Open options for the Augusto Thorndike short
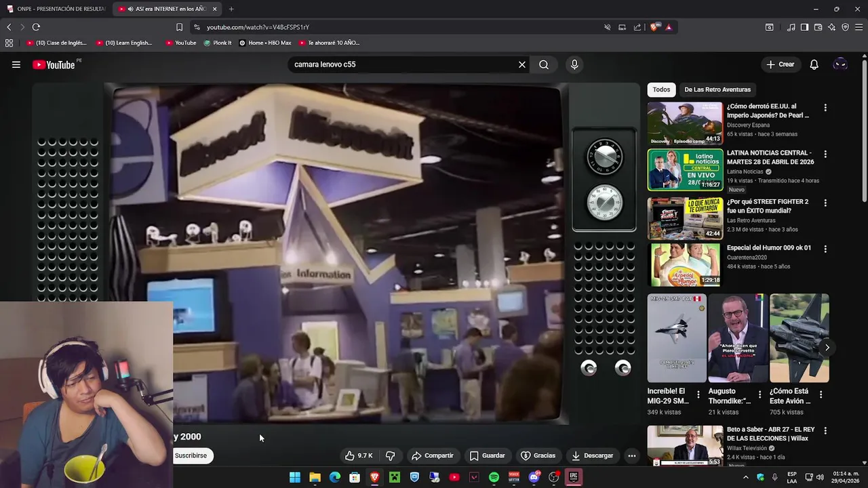Image resolution: width=868 pixels, height=488 pixels. (759, 394)
